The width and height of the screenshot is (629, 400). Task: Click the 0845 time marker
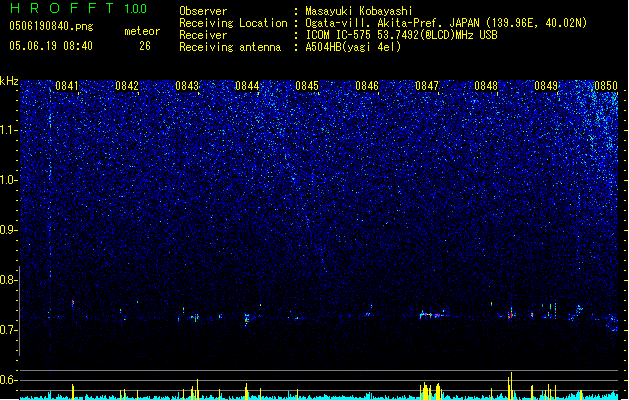[307, 86]
